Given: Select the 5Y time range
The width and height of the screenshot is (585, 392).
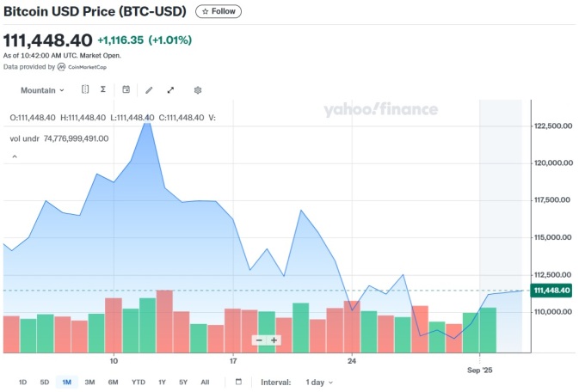Looking at the screenshot, I should (183, 382).
